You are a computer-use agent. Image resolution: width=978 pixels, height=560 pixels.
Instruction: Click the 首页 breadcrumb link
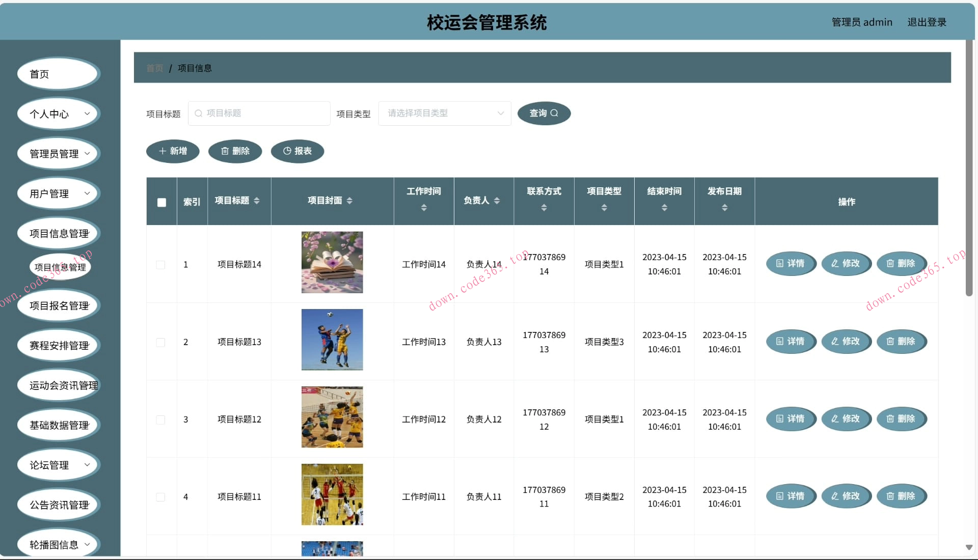coord(154,68)
